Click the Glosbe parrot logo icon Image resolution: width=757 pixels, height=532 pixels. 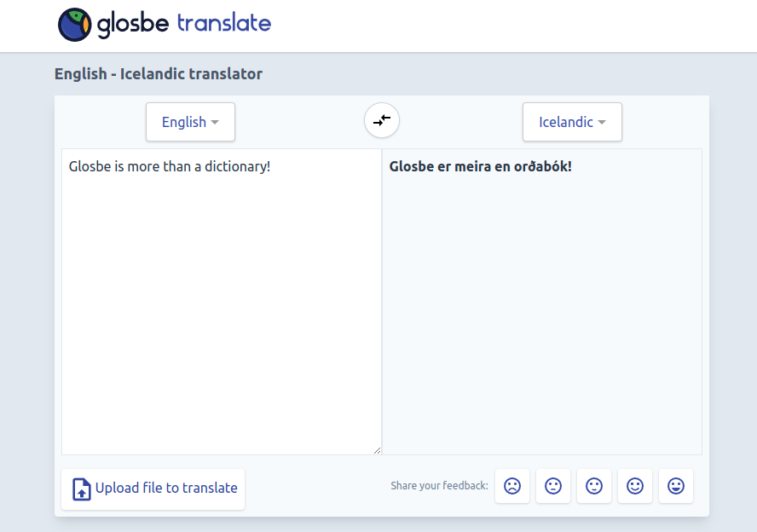(x=74, y=25)
